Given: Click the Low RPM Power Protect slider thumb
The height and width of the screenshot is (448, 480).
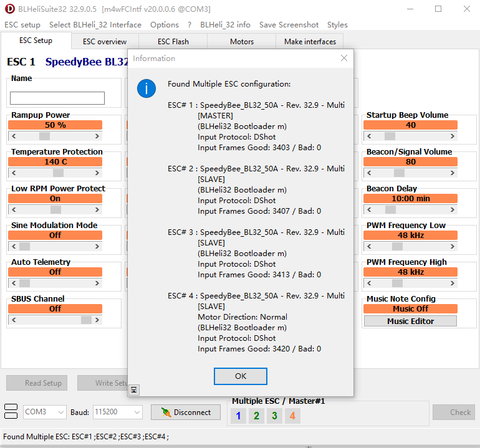Looking at the screenshot, I should (x=55, y=209).
